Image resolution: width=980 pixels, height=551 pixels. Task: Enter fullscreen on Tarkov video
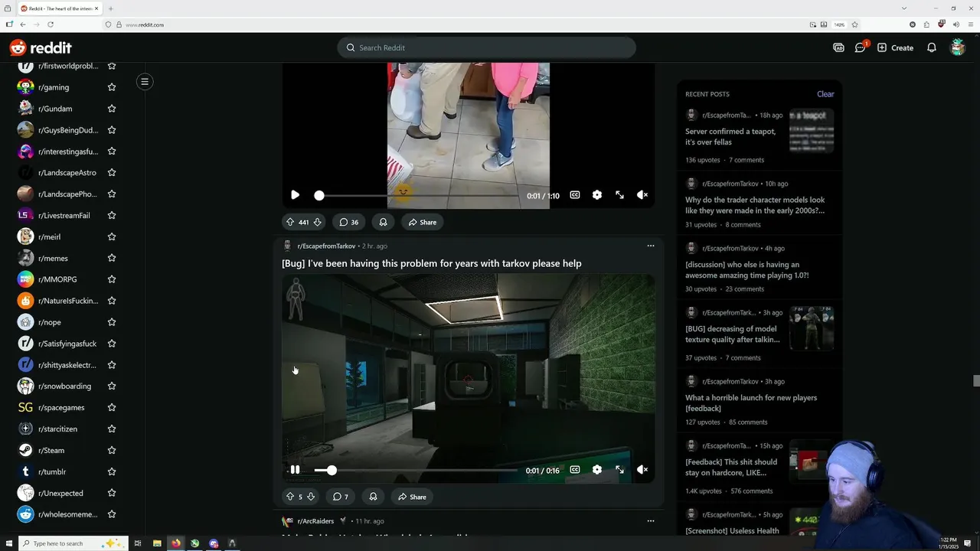(619, 470)
